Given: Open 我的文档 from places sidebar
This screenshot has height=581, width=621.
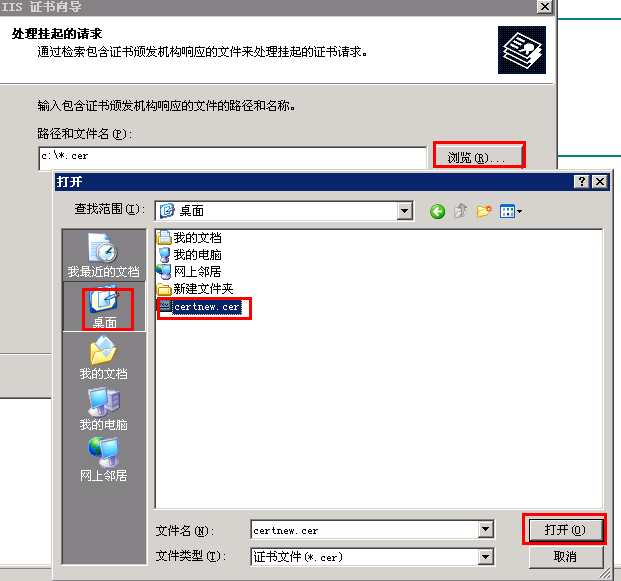Looking at the screenshot, I should click(103, 358).
